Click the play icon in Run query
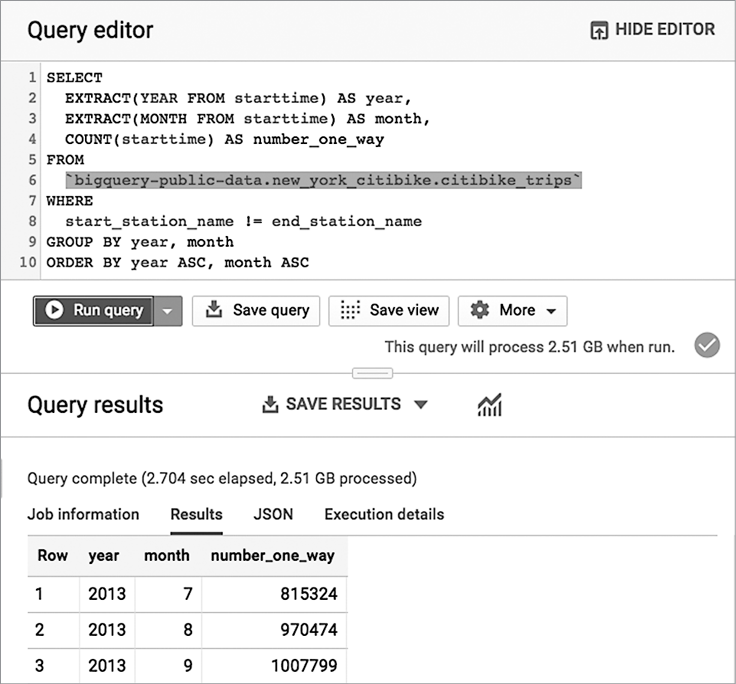The width and height of the screenshot is (736, 684). [x=54, y=310]
